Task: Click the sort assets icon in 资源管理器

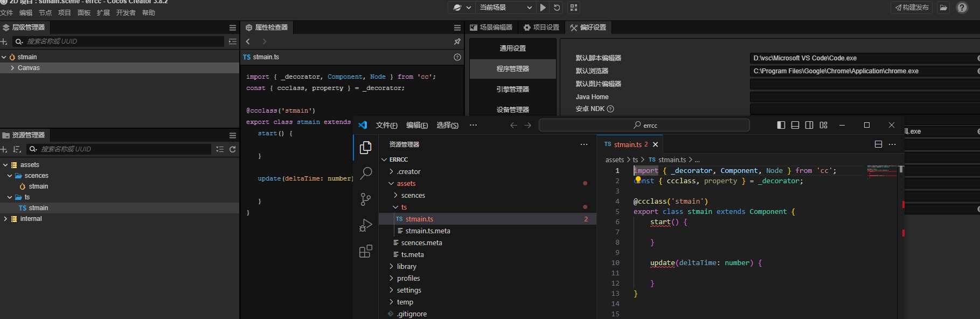Action: (17, 149)
